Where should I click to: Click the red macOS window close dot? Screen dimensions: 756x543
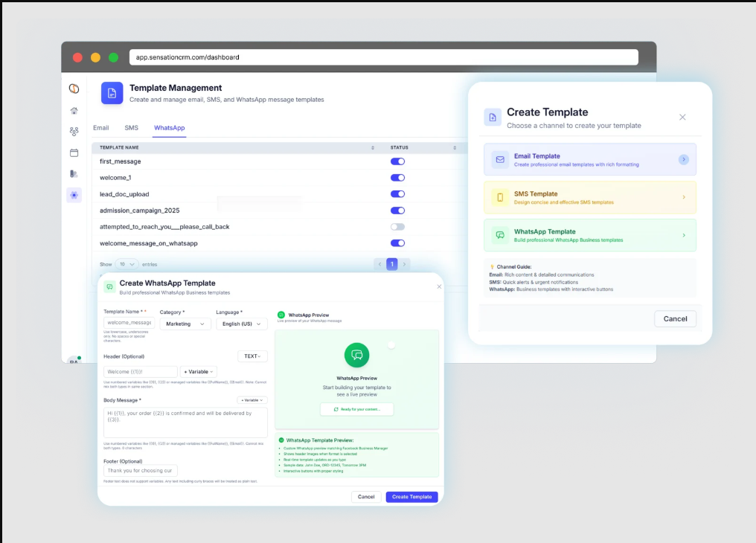coord(77,57)
